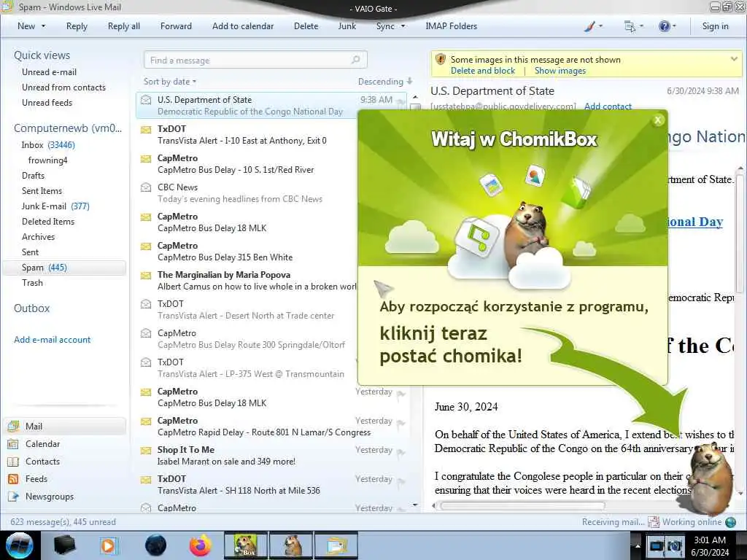Click Show images link
Screen dimensions: 747x560
point(560,71)
